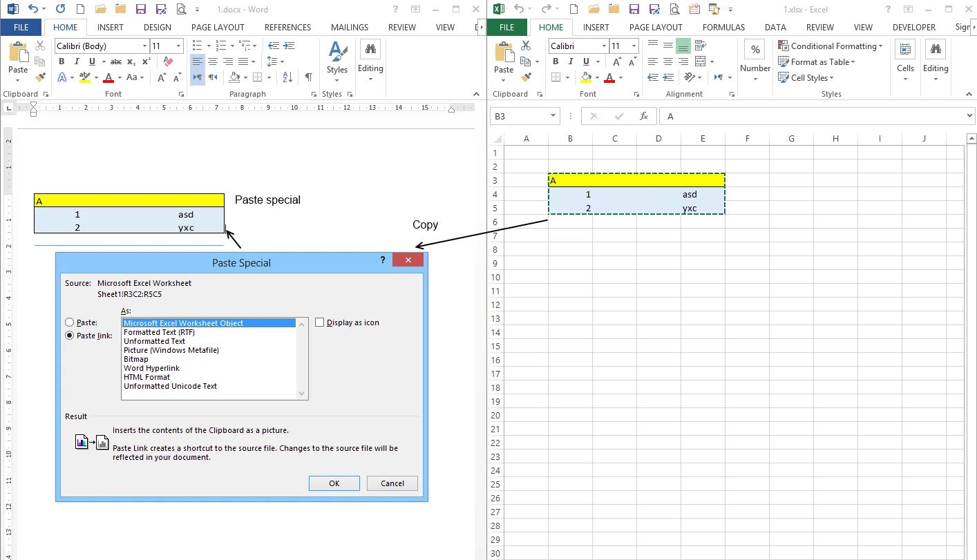
Task: Open Excel's FILE tab
Action: [506, 27]
